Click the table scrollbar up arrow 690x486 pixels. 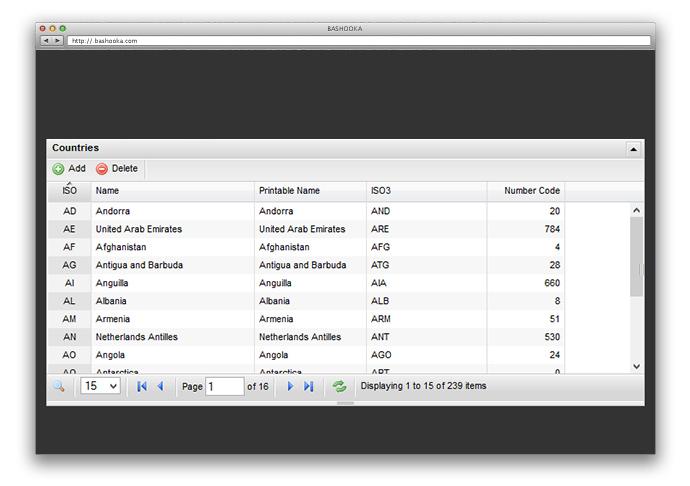point(636,210)
